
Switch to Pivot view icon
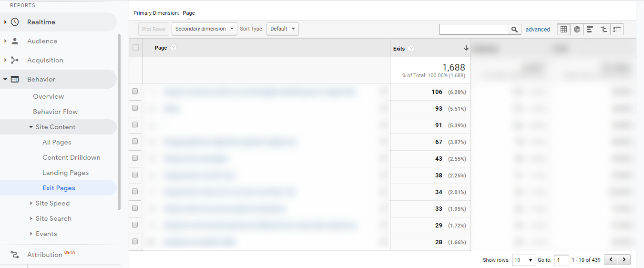click(617, 29)
